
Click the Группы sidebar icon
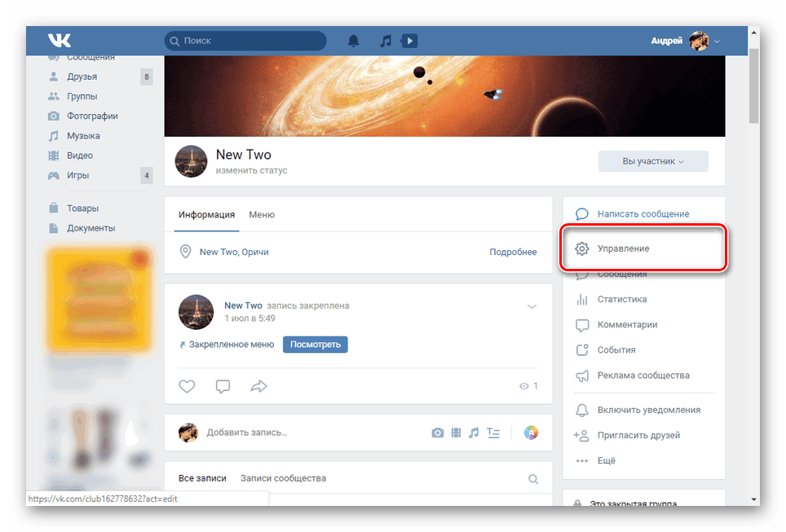click(53, 96)
